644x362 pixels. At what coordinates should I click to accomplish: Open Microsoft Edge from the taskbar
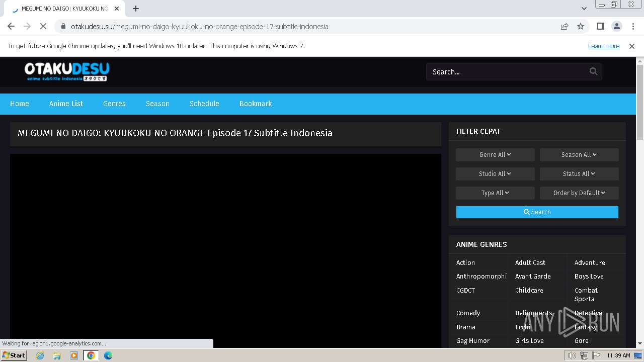(108, 355)
